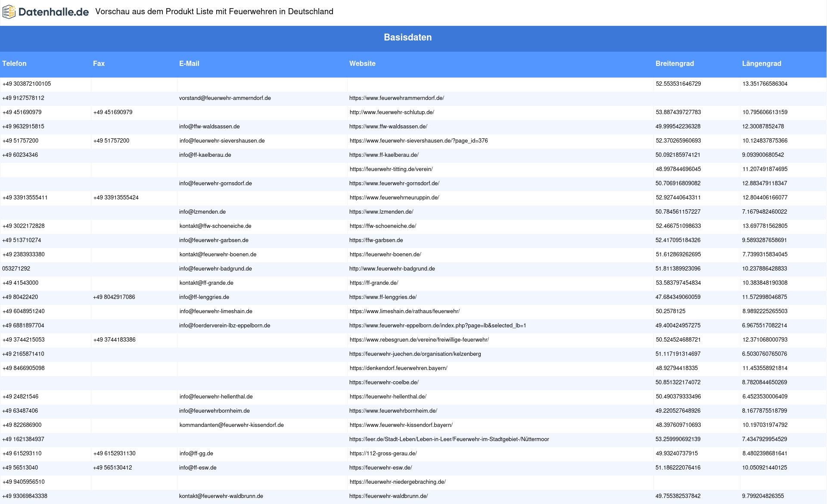
Task: Select email info@ff-lenggries.de
Action: tap(204, 297)
